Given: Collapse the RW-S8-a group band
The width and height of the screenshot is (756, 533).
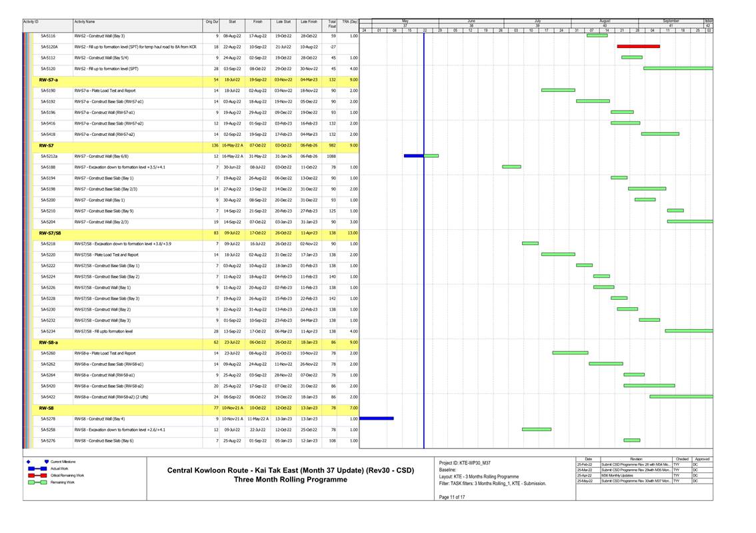Looking at the screenshot, I should click(x=47, y=342).
